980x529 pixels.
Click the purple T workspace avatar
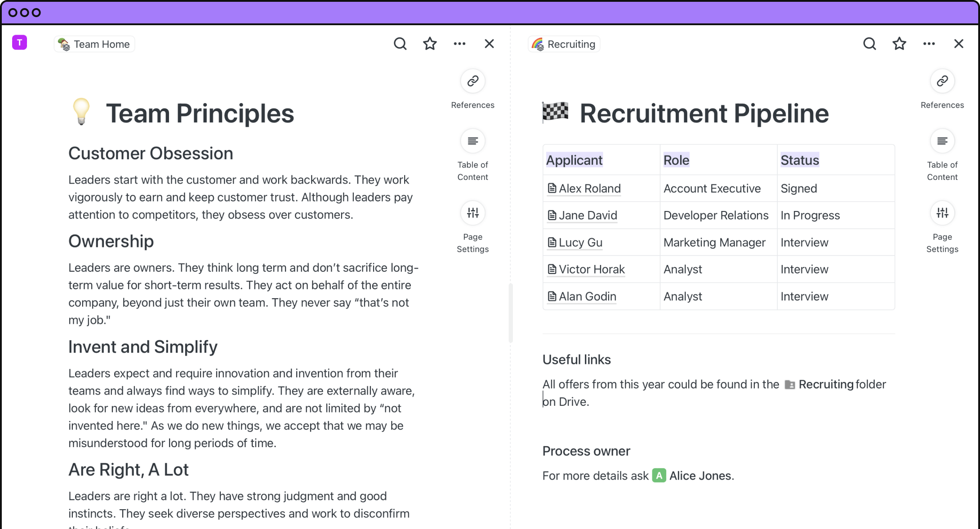[19, 43]
